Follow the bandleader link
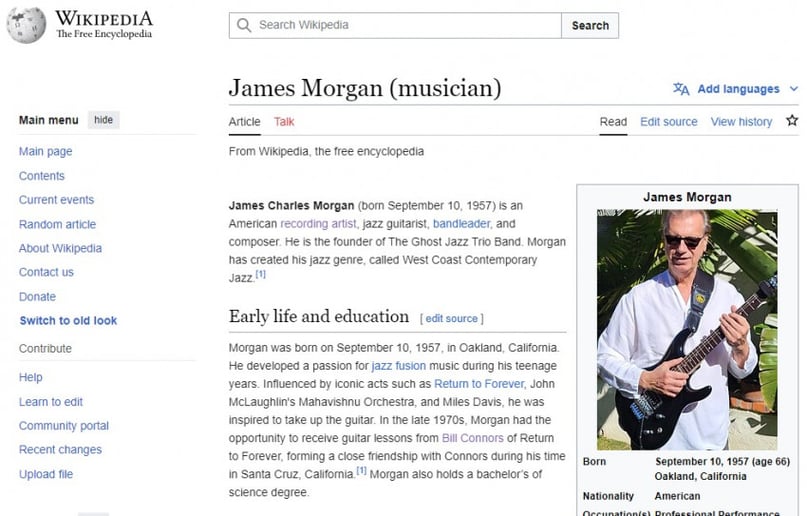 pyautogui.click(x=462, y=224)
